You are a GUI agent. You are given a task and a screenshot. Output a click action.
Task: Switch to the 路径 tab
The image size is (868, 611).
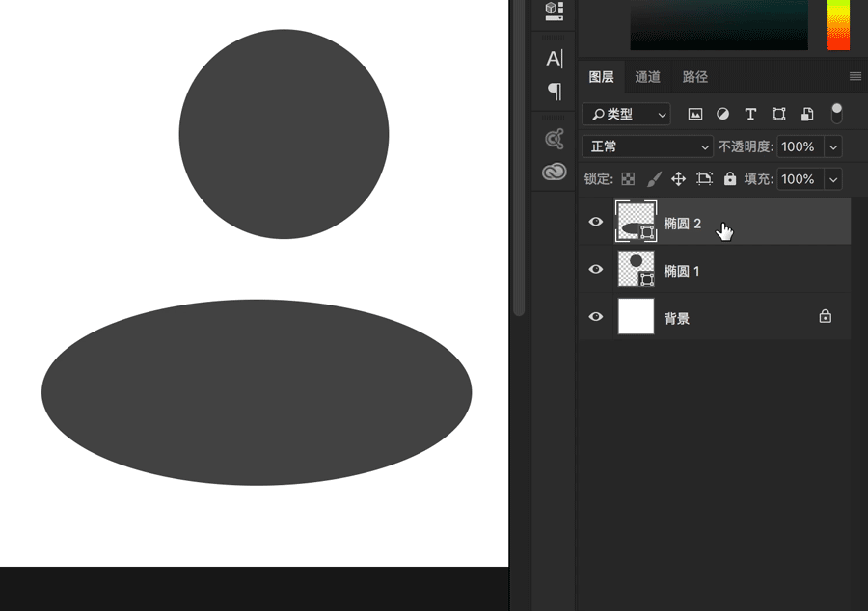(x=694, y=77)
